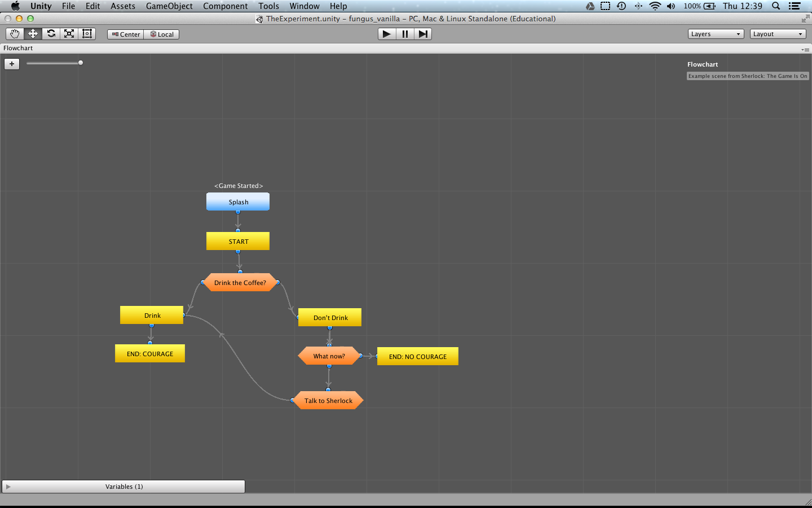
Task: Open Notification Center icon
Action: click(x=795, y=6)
